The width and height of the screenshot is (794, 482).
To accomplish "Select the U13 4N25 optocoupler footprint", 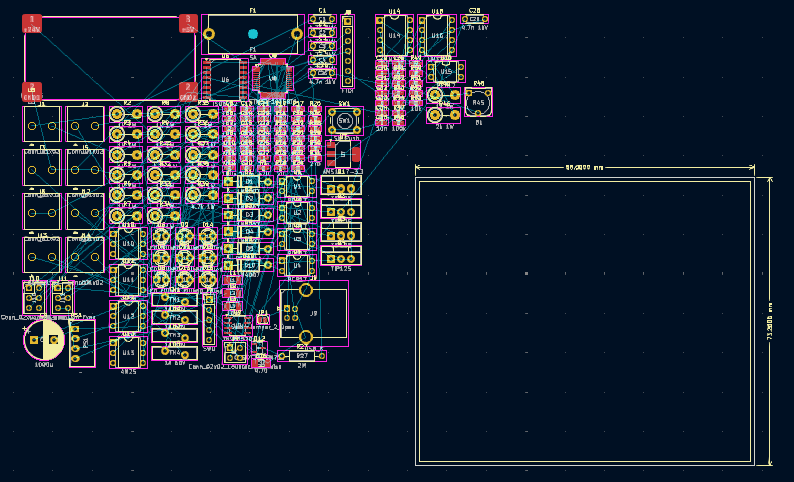I will (x=128, y=353).
